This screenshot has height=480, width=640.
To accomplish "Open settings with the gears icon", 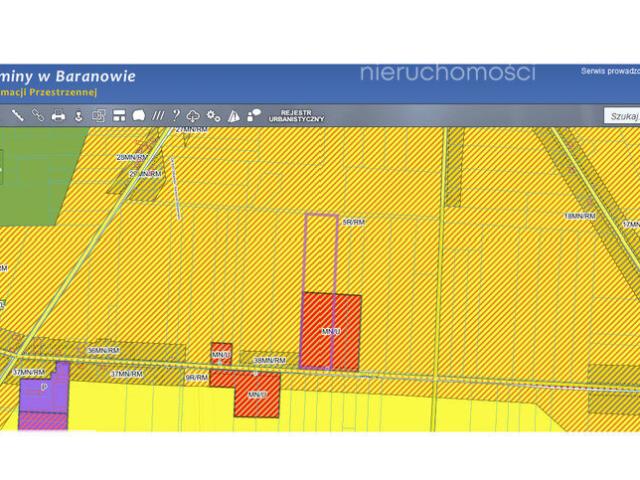I will [x=213, y=116].
